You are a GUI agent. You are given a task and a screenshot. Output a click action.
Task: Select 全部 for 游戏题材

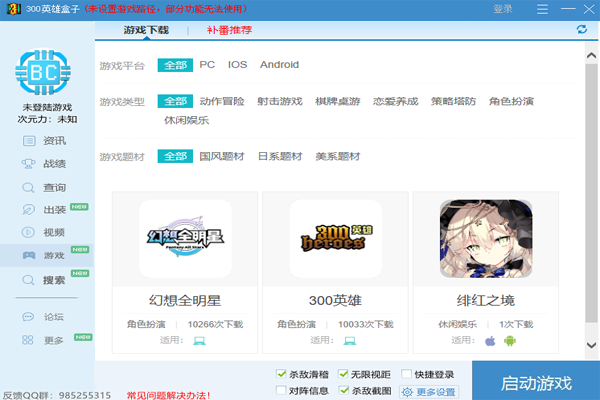pyautogui.click(x=175, y=156)
